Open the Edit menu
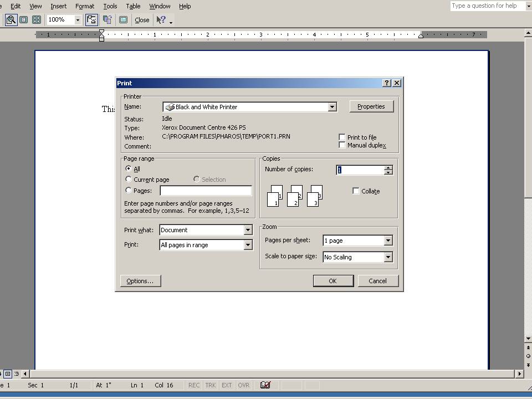Image resolution: width=532 pixels, height=399 pixels. coord(16,6)
